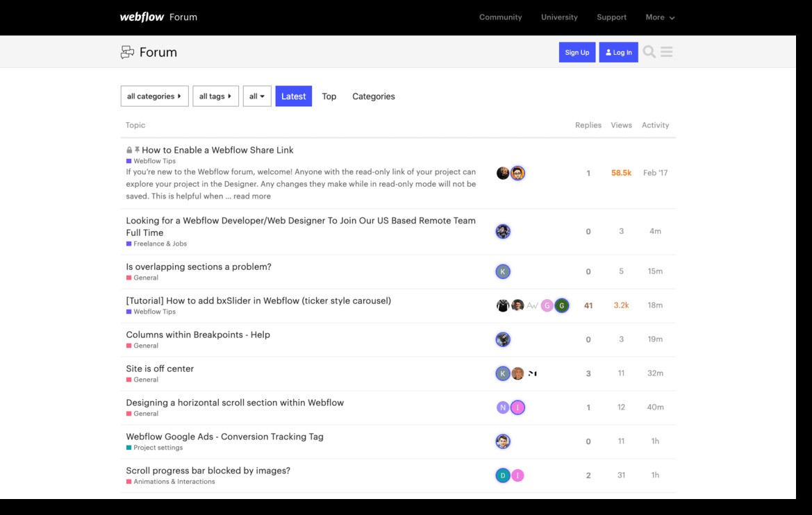Sort by Replies column header
The width and height of the screenshot is (812, 515).
[x=588, y=125]
